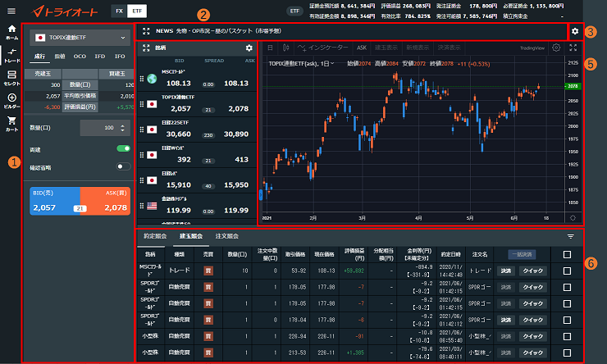Open Trade section in sidebar
This screenshot has height=364, width=607.
pyautogui.click(x=11, y=55)
